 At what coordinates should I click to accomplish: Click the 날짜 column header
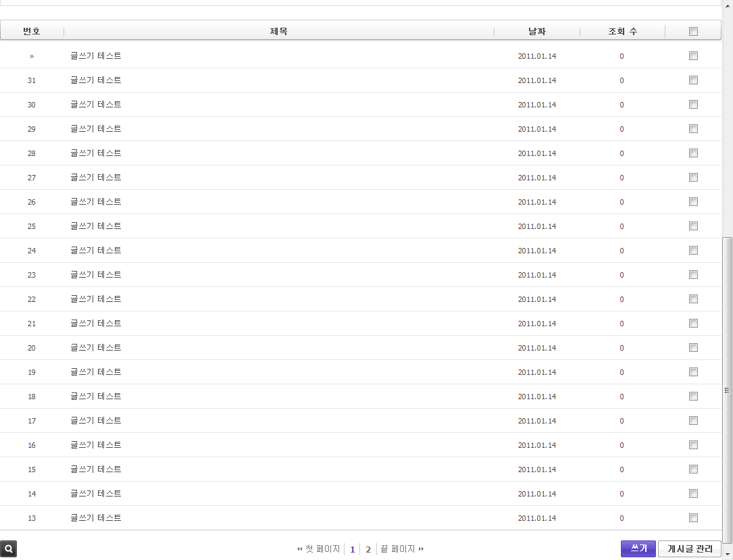click(x=537, y=31)
